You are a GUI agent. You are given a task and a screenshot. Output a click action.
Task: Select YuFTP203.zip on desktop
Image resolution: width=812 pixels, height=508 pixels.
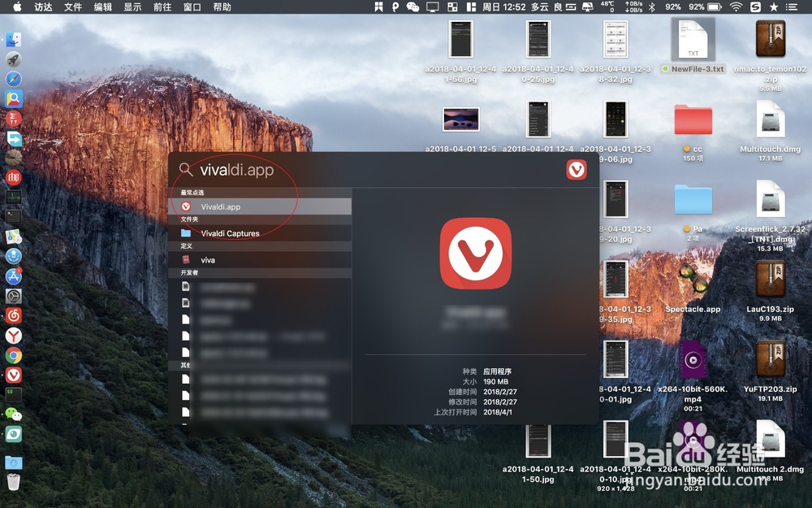(770, 358)
